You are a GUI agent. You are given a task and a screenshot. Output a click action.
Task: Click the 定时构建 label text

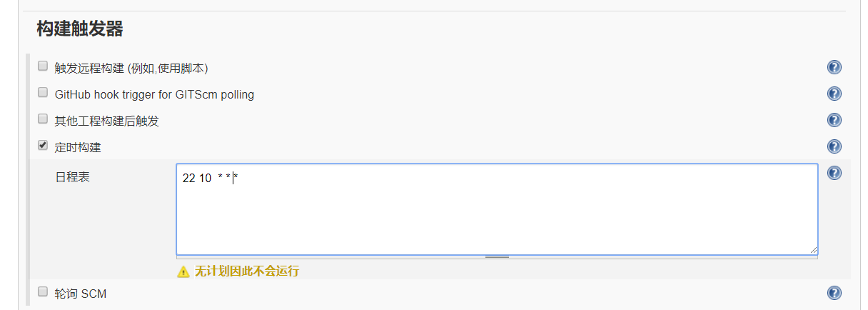(x=78, y=147)
